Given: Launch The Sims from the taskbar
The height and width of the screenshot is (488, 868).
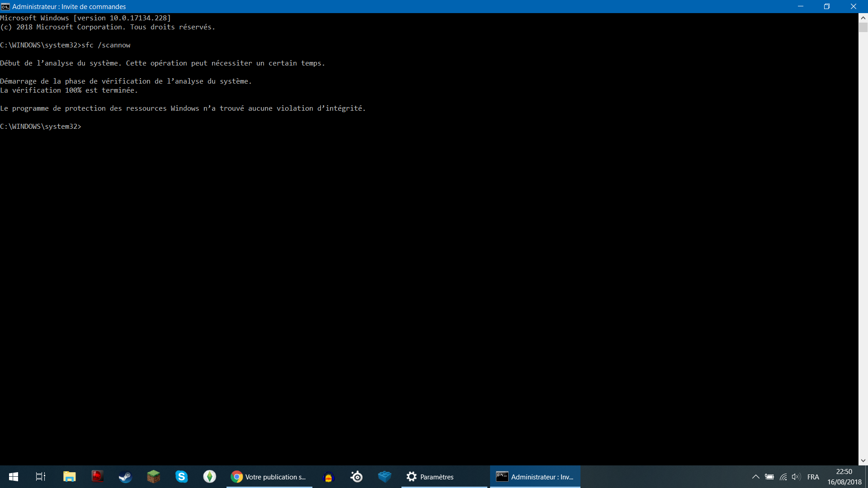Looking at the screenshot, I should (x=209, y=477).
